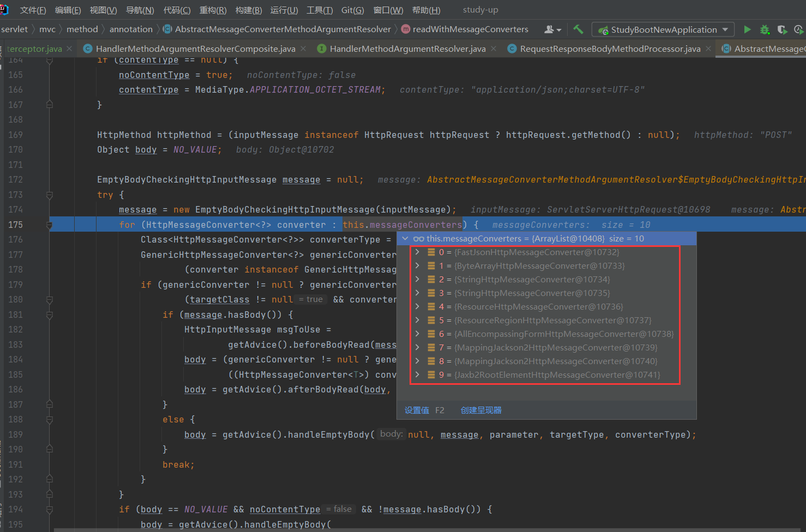Click the Spring Boot icon in the run configuration
The image size is (806, 532).
pos(603,30)
